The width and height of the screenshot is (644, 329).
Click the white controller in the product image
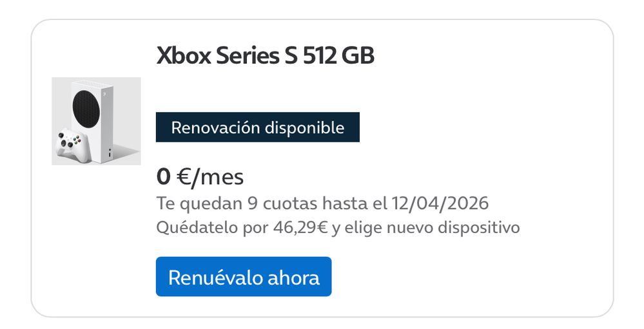tap(70, 145)
